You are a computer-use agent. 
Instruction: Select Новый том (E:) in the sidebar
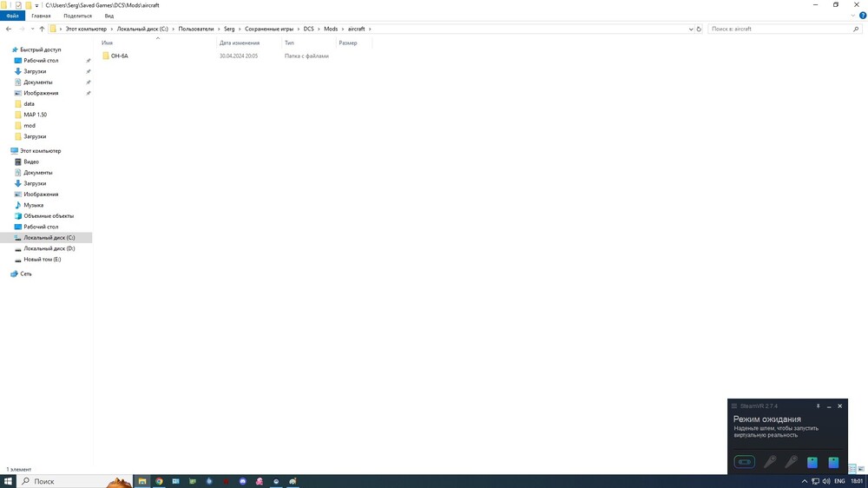pyautogui.click(x=42, y=260)
